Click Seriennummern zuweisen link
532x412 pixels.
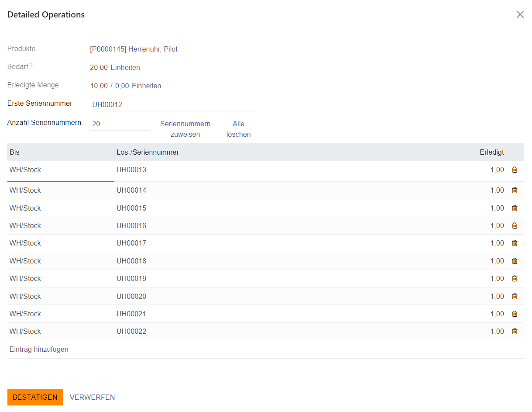coord(185,129)
